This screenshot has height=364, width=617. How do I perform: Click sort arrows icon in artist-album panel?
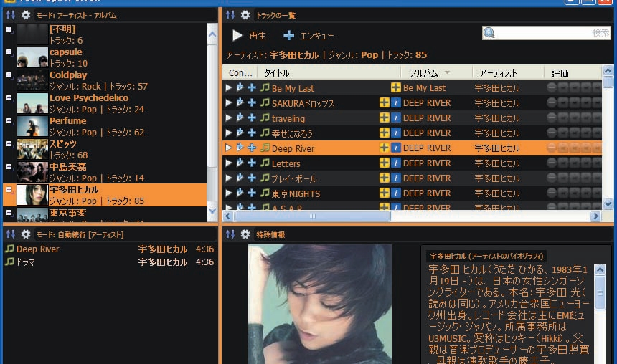(x=11, y=15)
